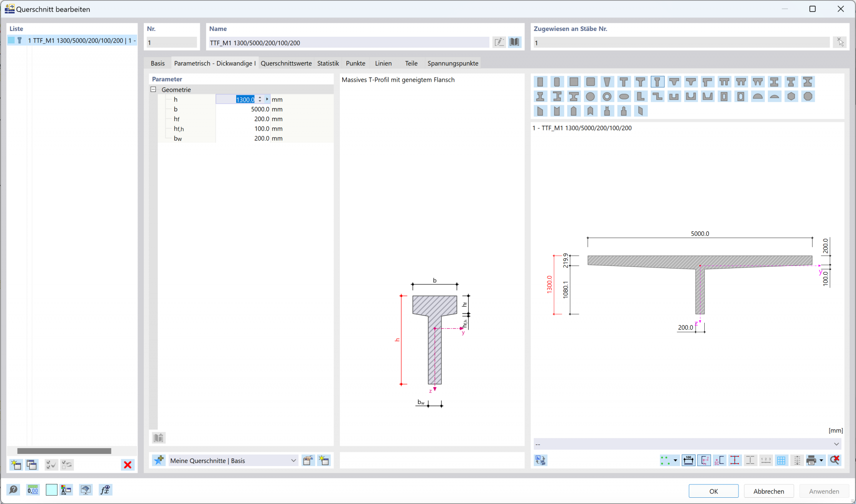Select the double-T (Pi) cross-section shape
This screenshot has height=504, width=856.
724,82
